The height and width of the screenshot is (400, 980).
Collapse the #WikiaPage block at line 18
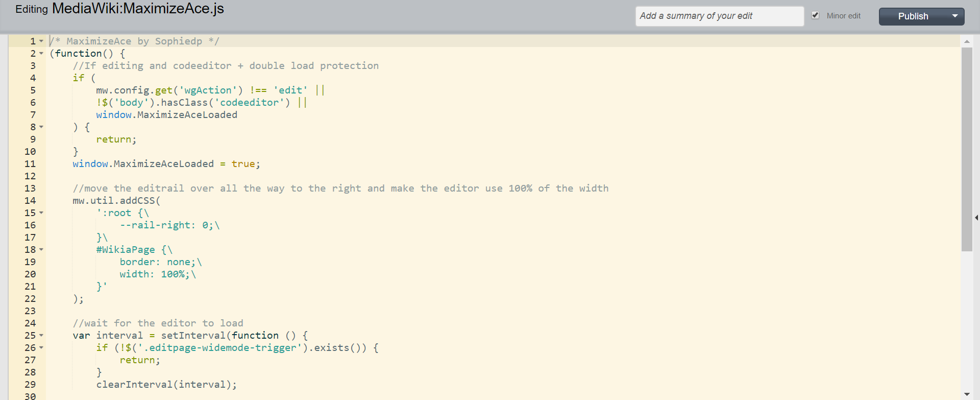point(41,250)
